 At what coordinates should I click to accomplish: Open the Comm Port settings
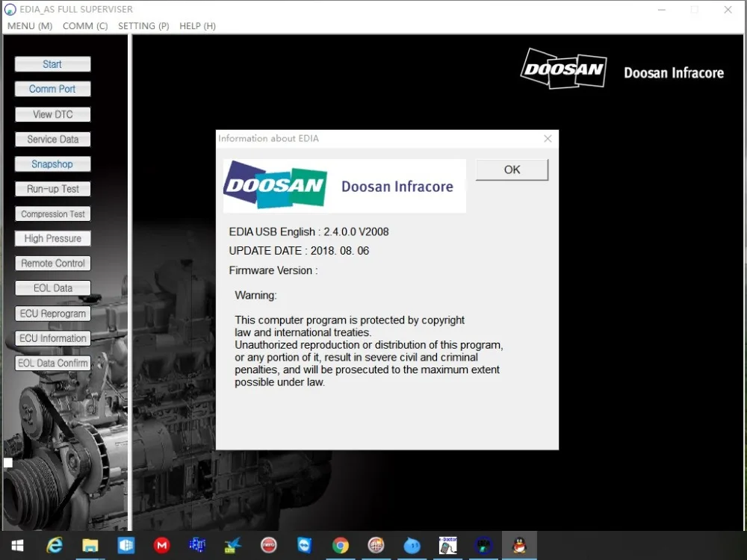point(52,89)
